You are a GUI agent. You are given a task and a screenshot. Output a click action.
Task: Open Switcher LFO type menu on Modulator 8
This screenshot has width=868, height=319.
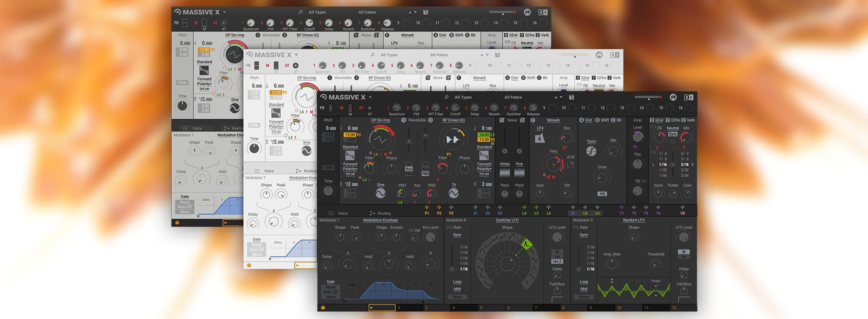[507, 220]
